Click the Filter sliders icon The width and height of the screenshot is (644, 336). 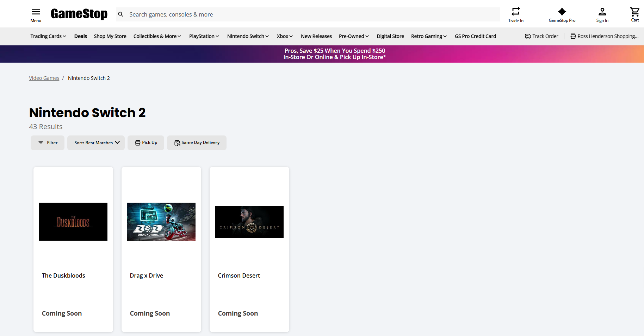click(x=41, y=143)
